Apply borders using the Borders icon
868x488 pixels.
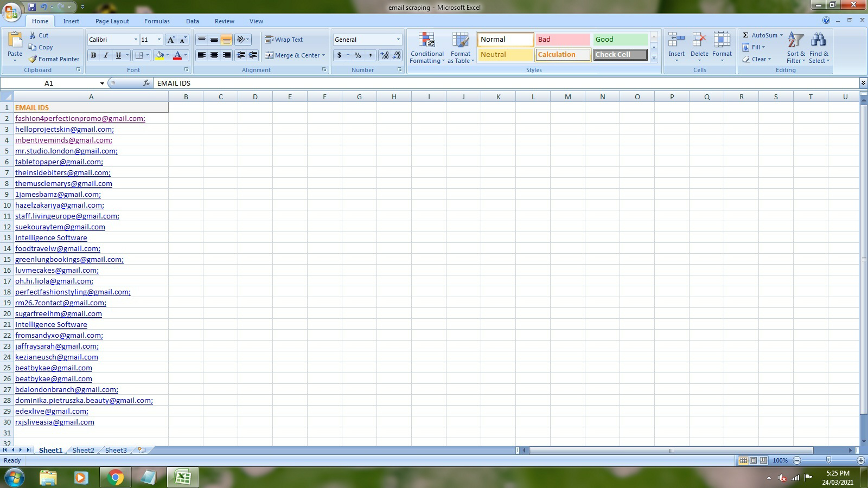tap(139, 55)
